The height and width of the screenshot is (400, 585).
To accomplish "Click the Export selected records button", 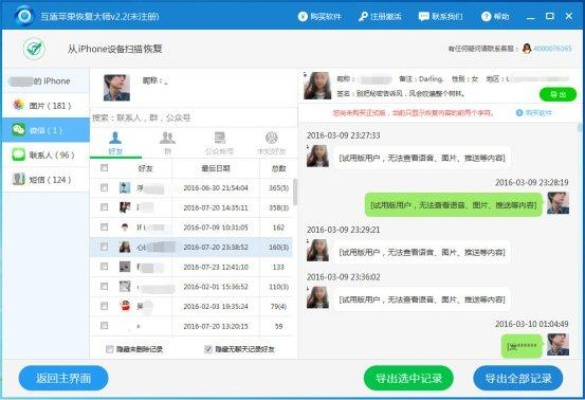I will [409, 378].
